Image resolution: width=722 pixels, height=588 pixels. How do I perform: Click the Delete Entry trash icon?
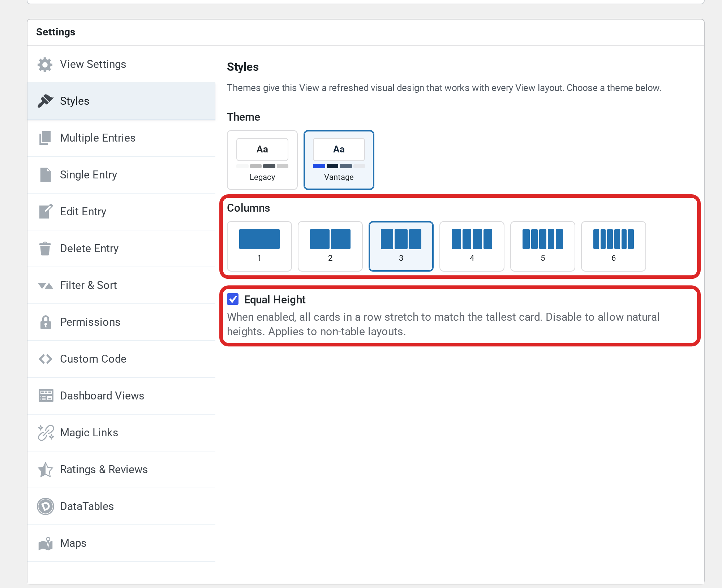click(x=45, y=248)
